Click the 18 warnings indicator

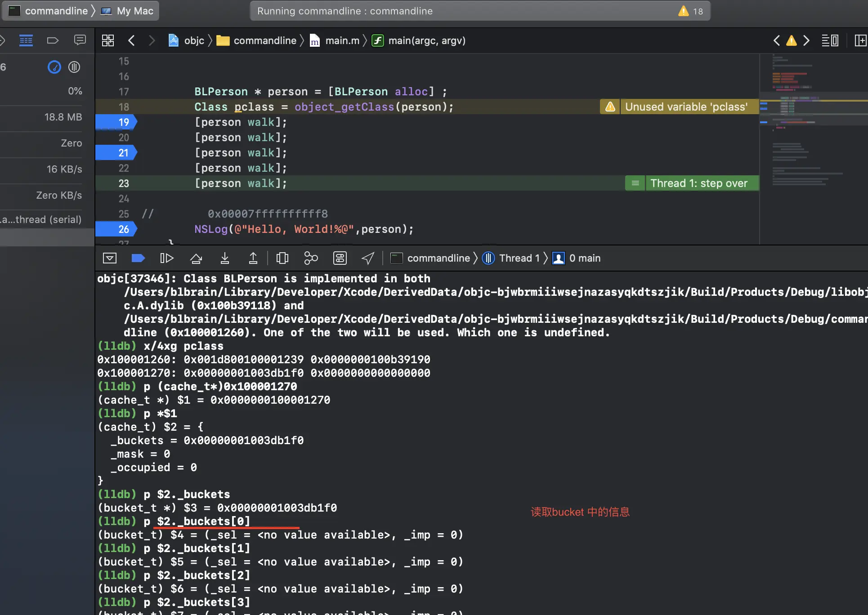tap(691, 11)
